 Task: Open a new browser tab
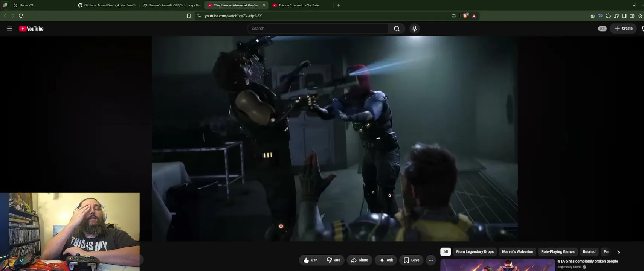[338, 5]
